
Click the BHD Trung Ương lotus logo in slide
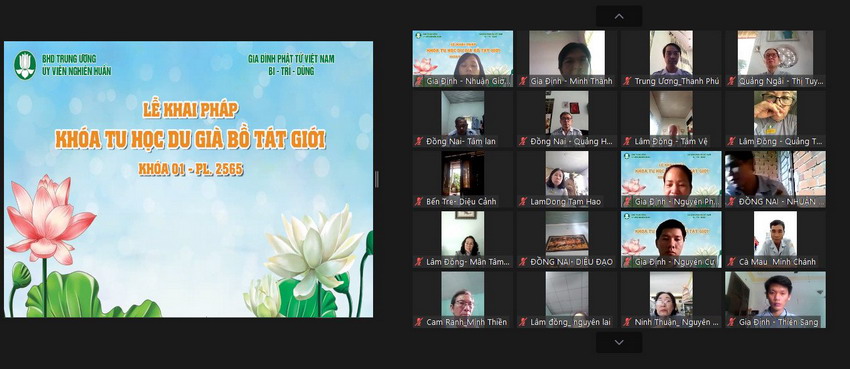point(25,64)
